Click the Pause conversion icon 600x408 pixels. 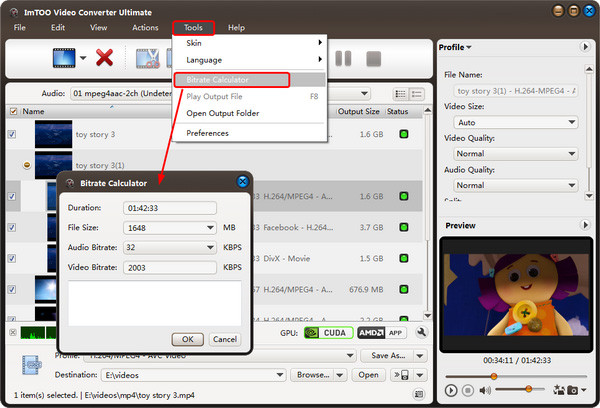[343, 59]
